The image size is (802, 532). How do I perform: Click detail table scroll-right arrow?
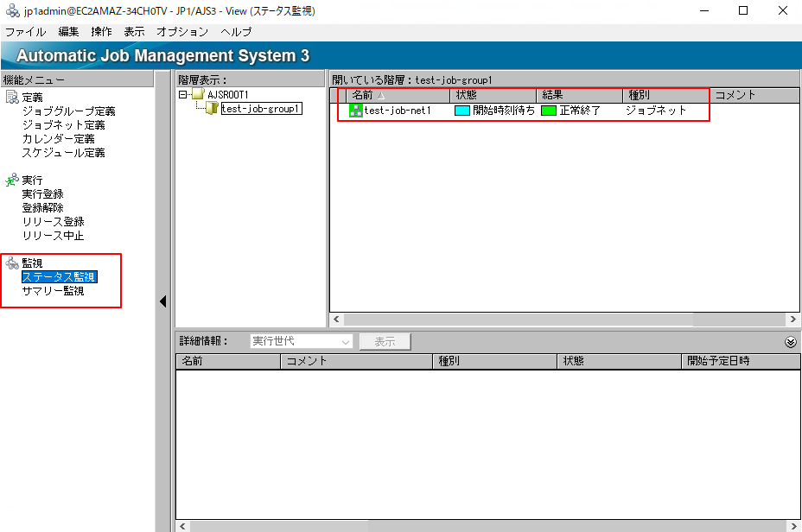pyautogui.click(x=793, y=526)
